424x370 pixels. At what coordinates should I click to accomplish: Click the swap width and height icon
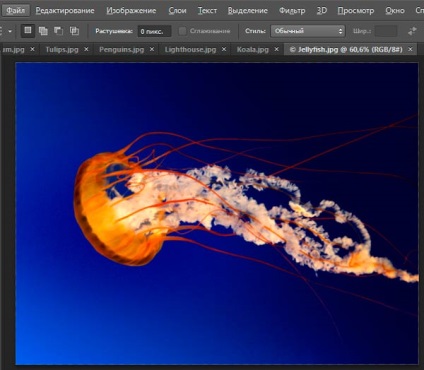[x=412, y=31]
